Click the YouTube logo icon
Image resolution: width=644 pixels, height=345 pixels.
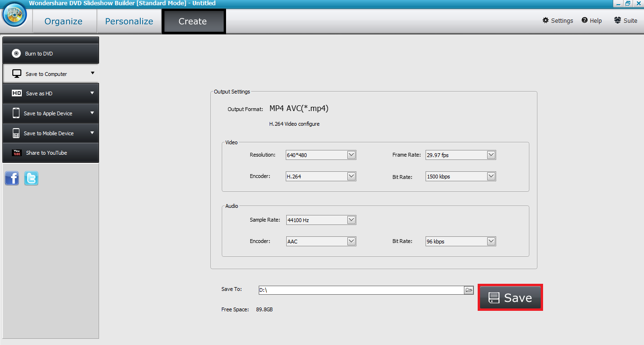[17, 153]
